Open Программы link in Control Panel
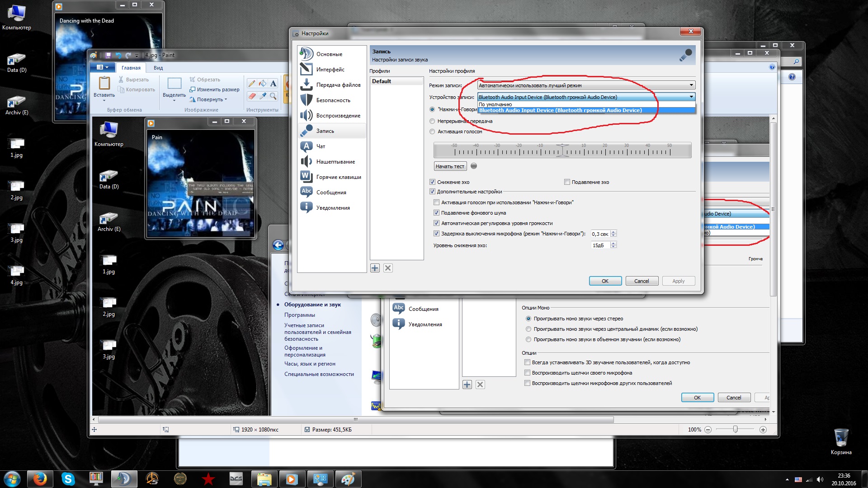This screenshot has width=868, height=488. (300, 315)
